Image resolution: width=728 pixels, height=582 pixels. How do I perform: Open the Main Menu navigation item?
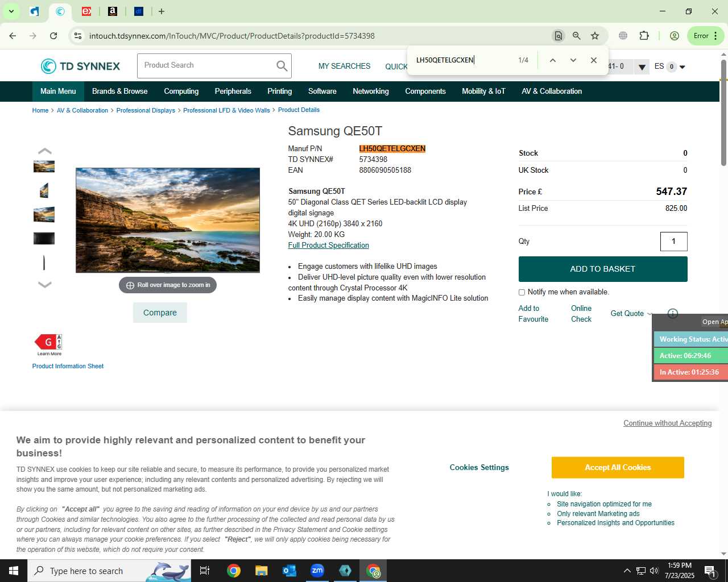coord(58,92)
